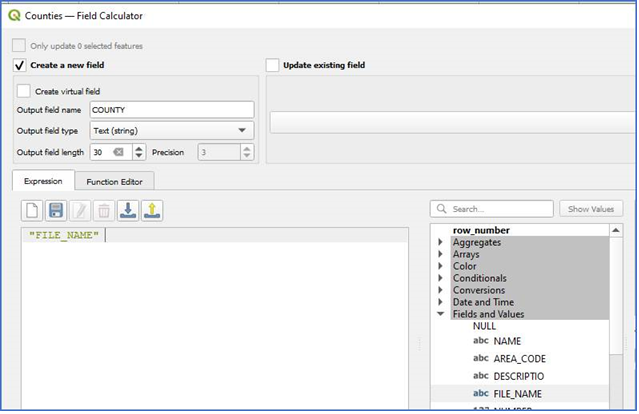The height and width of the screenshot is (414, 639).
Task: Open the existing field selection combo box
Action: point(452,122)
